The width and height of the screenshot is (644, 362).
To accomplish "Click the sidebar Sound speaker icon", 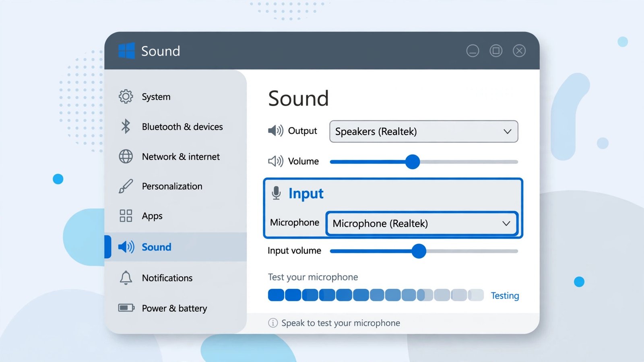I will coord(126,247).
